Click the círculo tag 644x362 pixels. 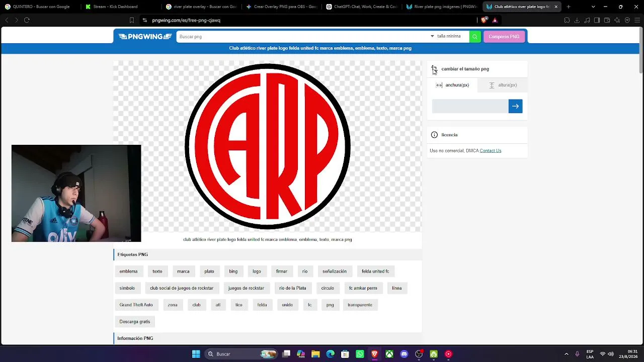point(328,288)
